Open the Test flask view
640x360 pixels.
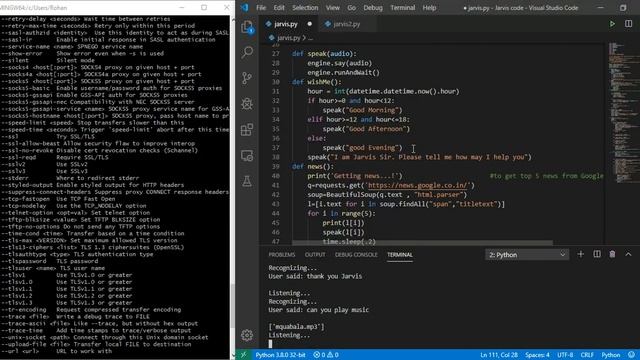coord(247,181)
